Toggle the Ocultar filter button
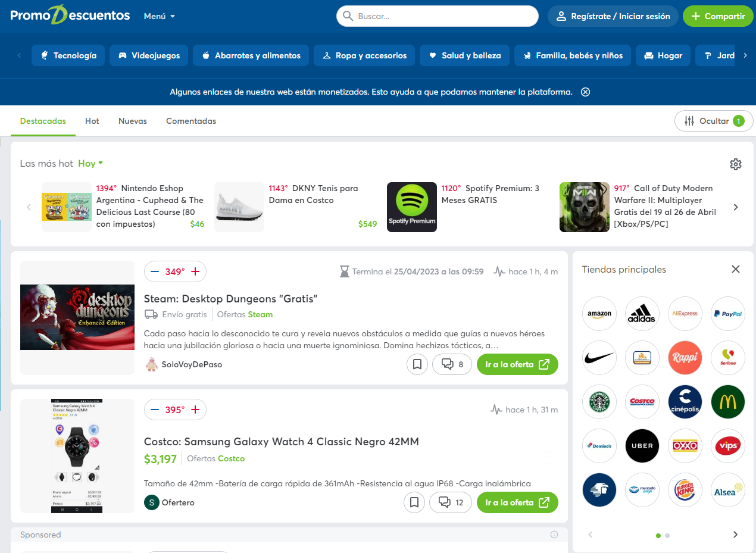This screenshot has height=553, width=756. click(714, 121)
